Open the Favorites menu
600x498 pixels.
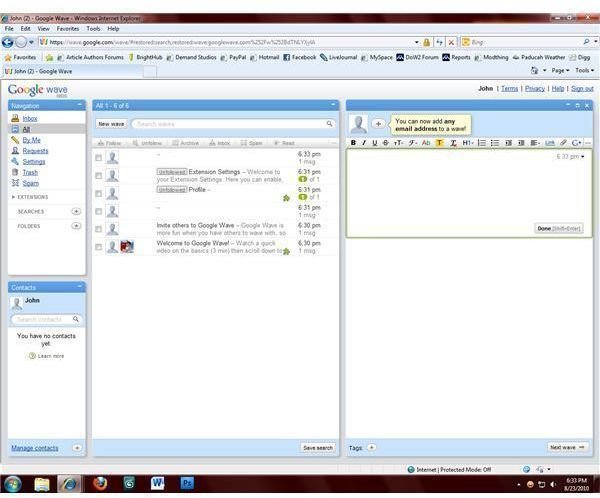[68, 29]
